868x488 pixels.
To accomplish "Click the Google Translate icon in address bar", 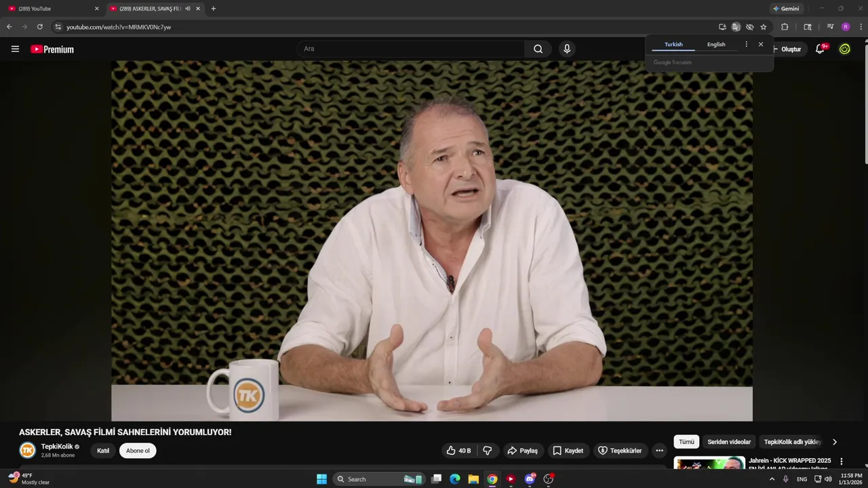I will coord(736,27).
